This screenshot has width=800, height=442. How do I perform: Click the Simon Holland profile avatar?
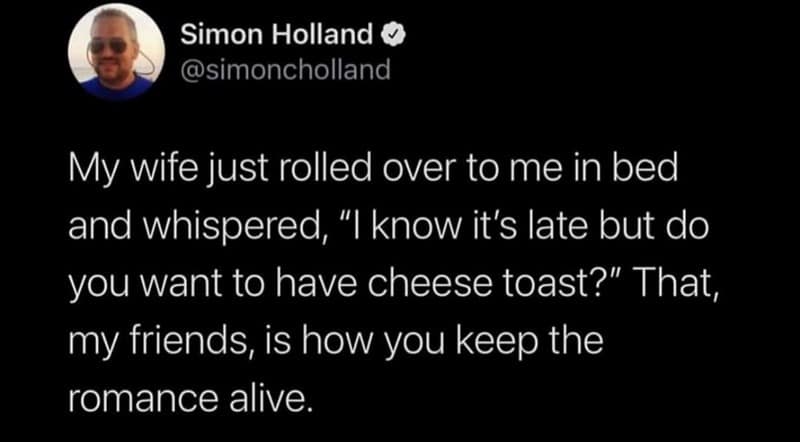point(115,52)
